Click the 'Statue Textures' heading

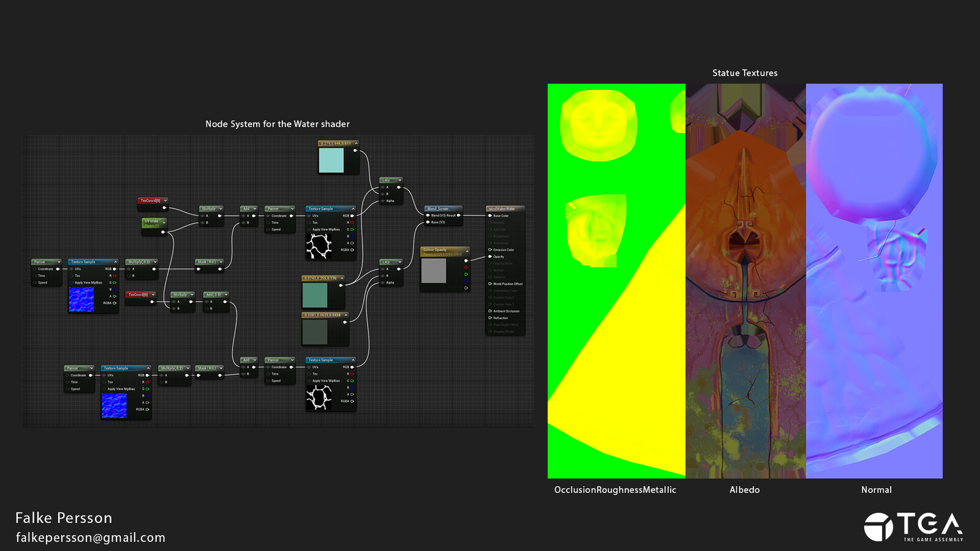[745, 73]
